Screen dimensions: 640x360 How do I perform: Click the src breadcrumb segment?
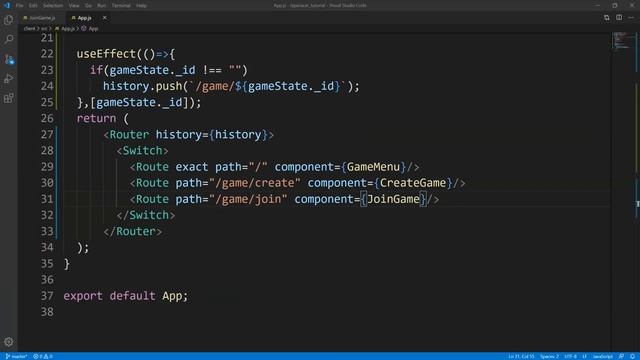coord(44,29)
